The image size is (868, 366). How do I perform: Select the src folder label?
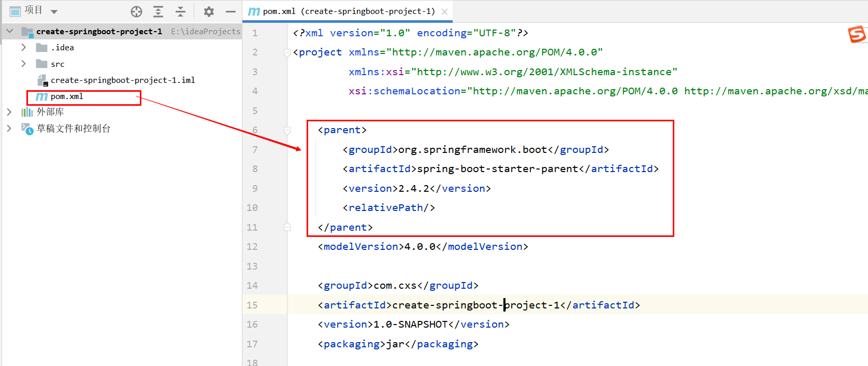57,64
